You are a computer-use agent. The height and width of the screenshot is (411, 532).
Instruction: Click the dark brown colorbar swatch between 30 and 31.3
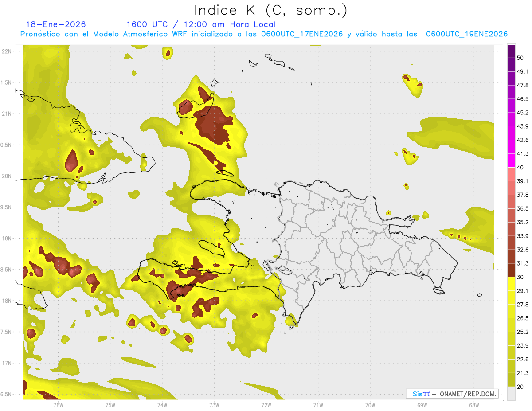pyautogui.click(x=511, y=270)
